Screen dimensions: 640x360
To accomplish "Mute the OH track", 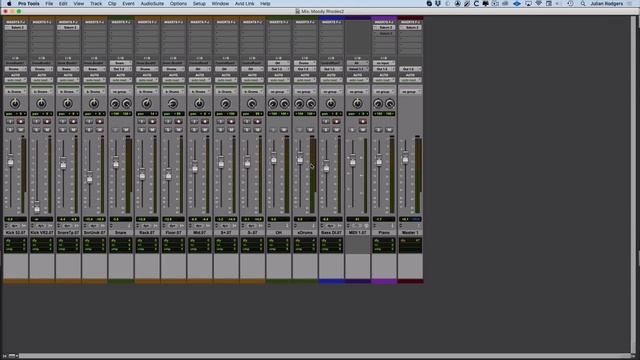I will tap(284, 130).
